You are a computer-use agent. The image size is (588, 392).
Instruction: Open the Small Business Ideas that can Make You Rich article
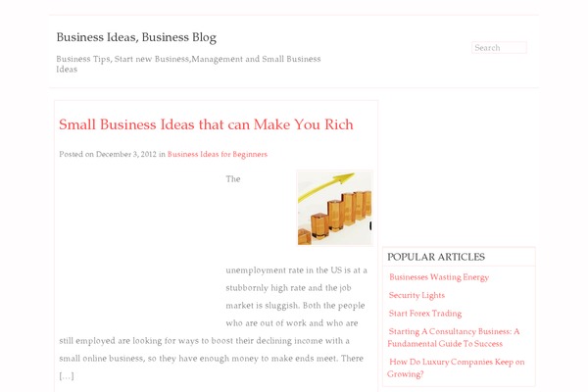pyautogui.click(x=206, y=124)
